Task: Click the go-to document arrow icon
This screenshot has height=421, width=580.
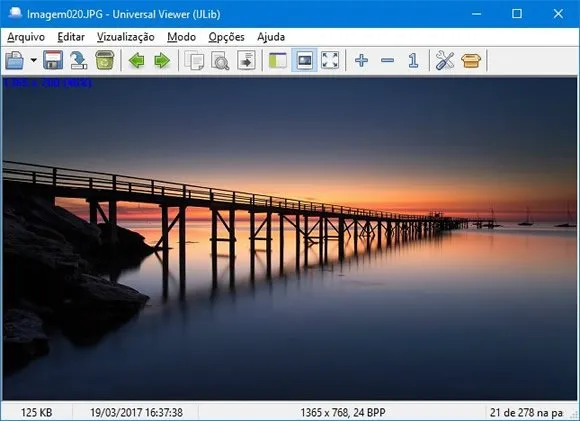Action: point(246,60)
